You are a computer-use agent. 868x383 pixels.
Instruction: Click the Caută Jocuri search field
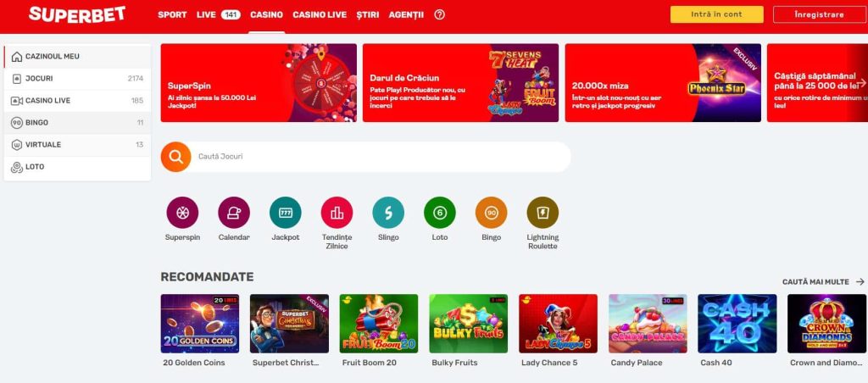381,157
